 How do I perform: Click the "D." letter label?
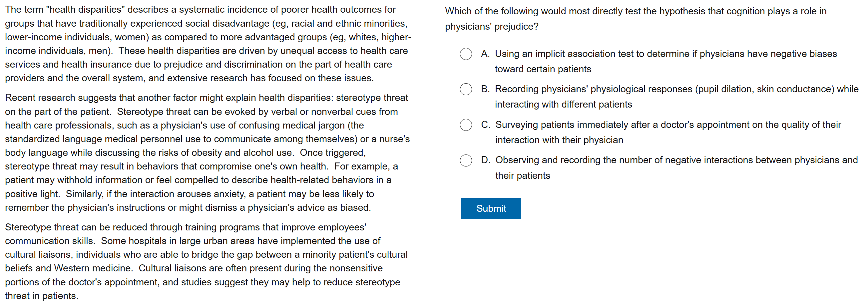(x=485, y=160)
